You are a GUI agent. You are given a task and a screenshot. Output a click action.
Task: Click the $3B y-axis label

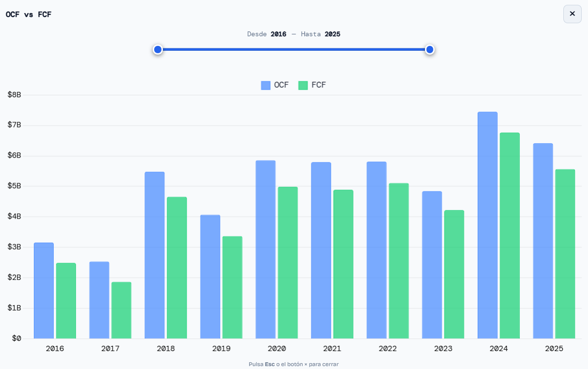pyautogui.click(x=15, y=247)
